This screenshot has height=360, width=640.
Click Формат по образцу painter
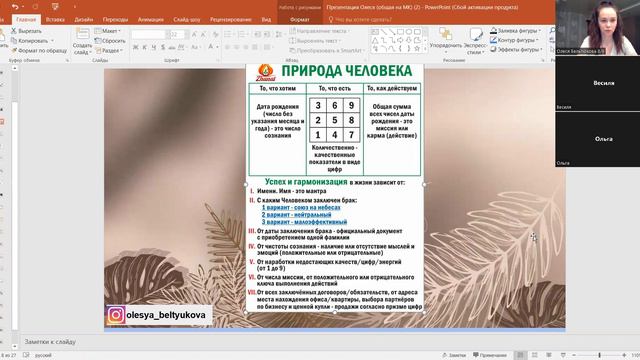(39, 51)
